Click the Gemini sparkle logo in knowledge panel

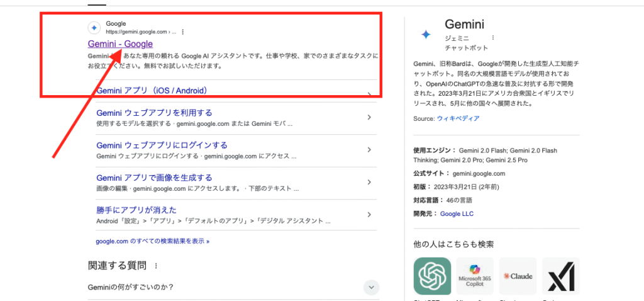[x=426, y=35]
